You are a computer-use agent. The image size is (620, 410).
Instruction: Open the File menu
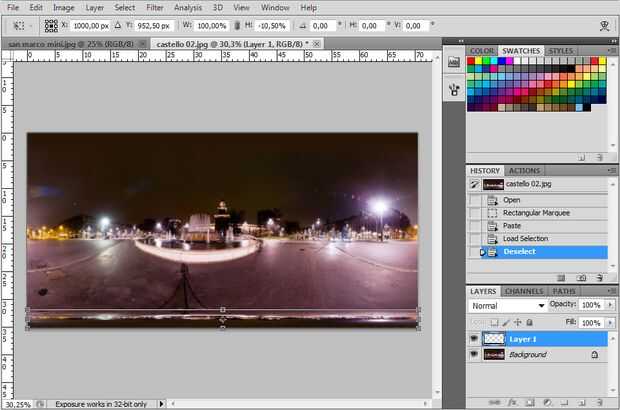[x=13, y=8]
